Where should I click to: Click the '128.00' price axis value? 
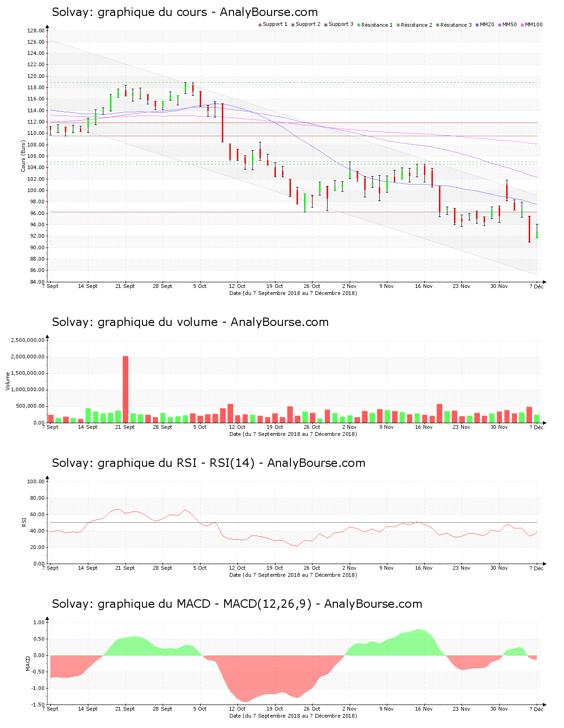click(x=36, y=31)
